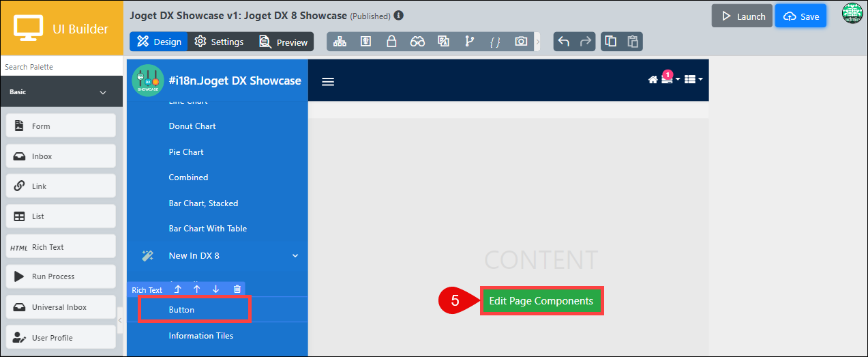Save the UI with Save button

click(x=800, y=16)
